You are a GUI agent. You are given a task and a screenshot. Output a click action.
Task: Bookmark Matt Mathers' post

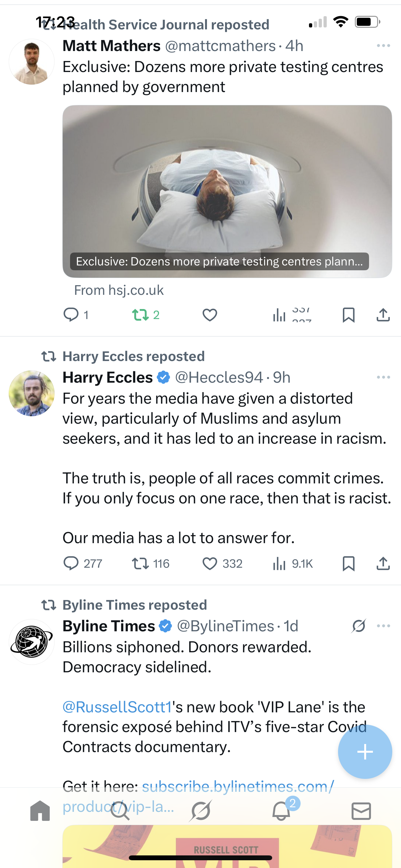(348, 315)
